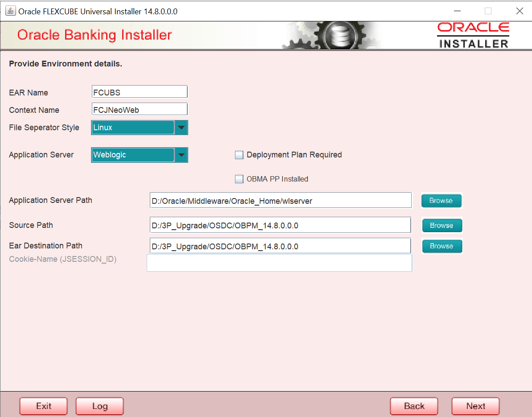Enable the OBMA PP Installed checkbox
Viewport: 532px width, 417px height.
coord(239,179)
